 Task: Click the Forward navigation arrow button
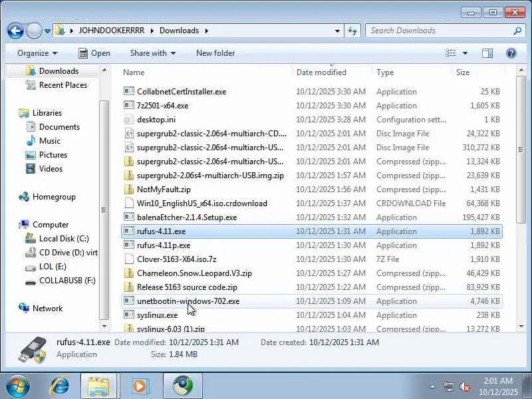(34, 31)
